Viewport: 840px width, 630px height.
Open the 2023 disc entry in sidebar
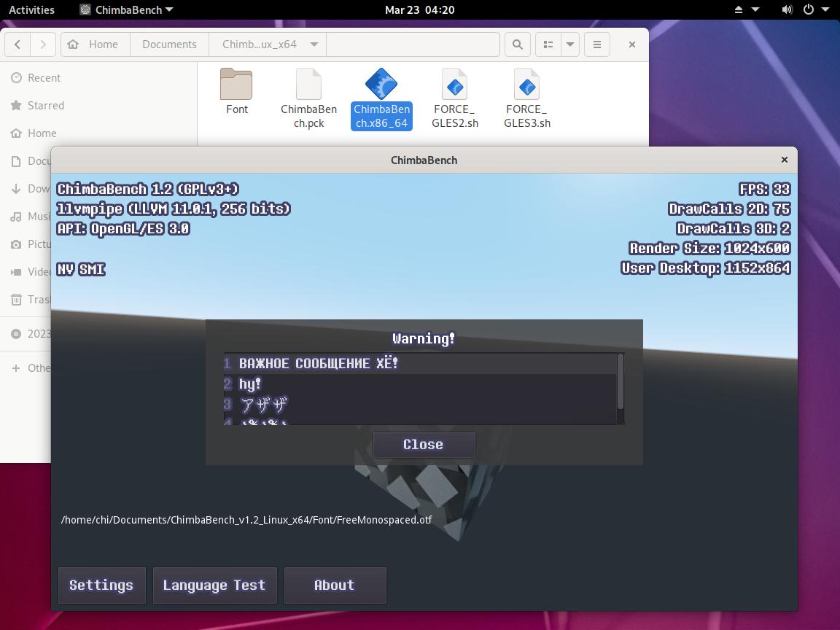click(x=29, y=334)
